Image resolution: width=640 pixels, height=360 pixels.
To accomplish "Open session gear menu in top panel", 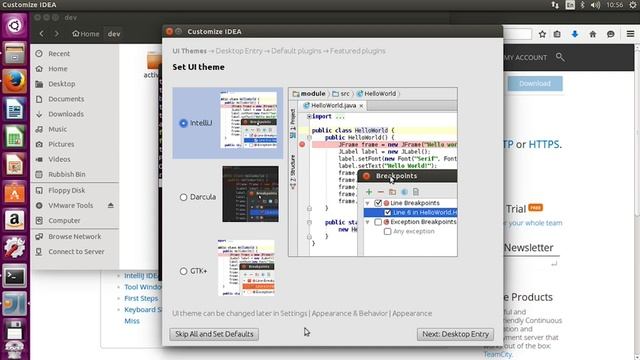I will pyautogui.click(x=633, y=5).
